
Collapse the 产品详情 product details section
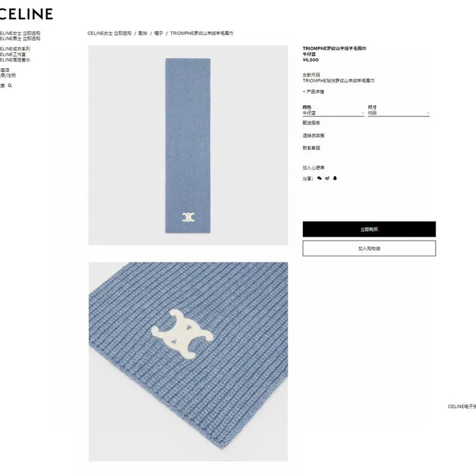313,92
